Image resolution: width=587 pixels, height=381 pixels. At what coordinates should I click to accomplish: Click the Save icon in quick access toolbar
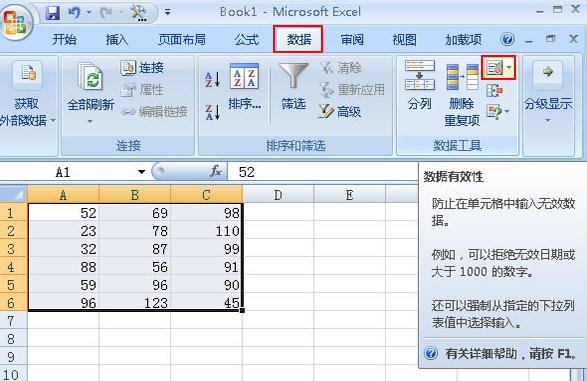[x=53, y=13]
